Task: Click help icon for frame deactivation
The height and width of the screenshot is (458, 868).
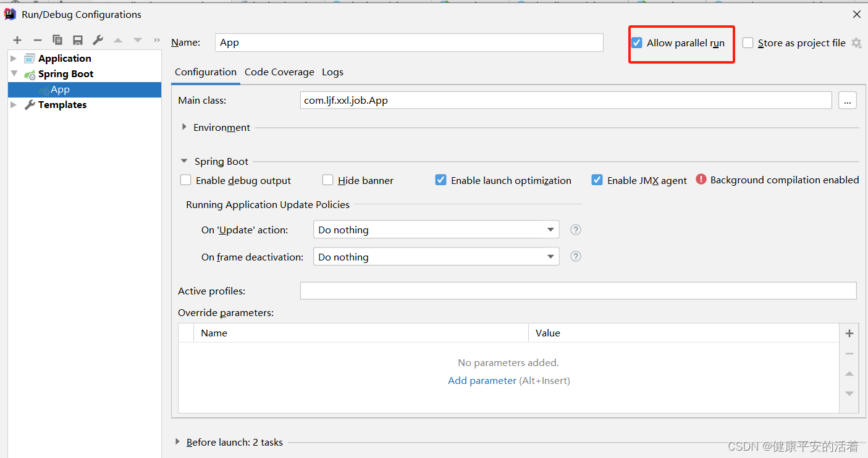Action: tap(576, 256)
